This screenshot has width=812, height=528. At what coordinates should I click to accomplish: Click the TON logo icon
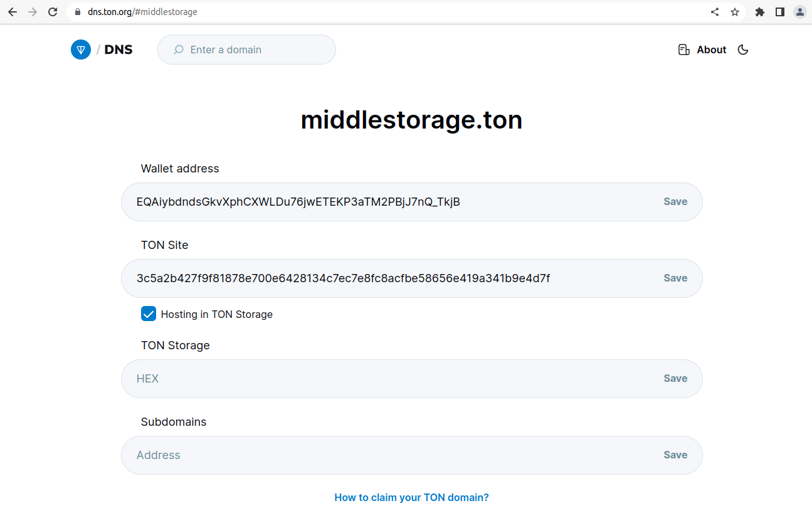pyautogui.click(x=81, y=50)
